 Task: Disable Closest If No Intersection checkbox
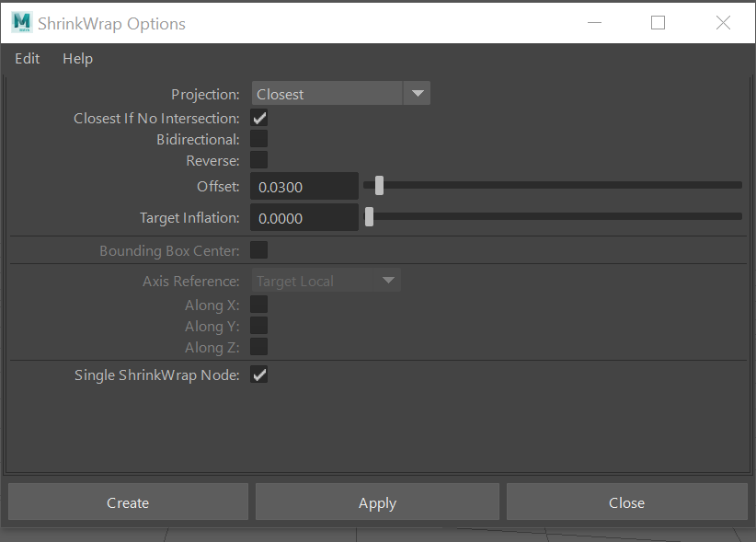pos(259,118)
